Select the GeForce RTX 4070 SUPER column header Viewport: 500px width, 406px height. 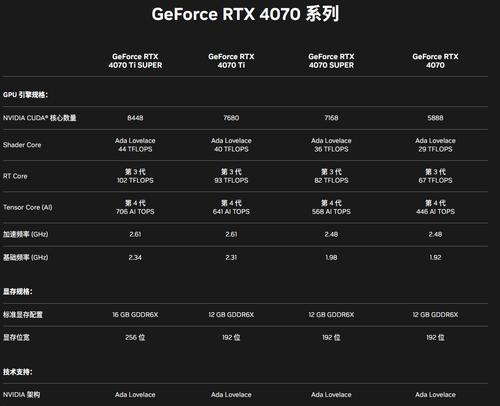(x=331, y=61)
